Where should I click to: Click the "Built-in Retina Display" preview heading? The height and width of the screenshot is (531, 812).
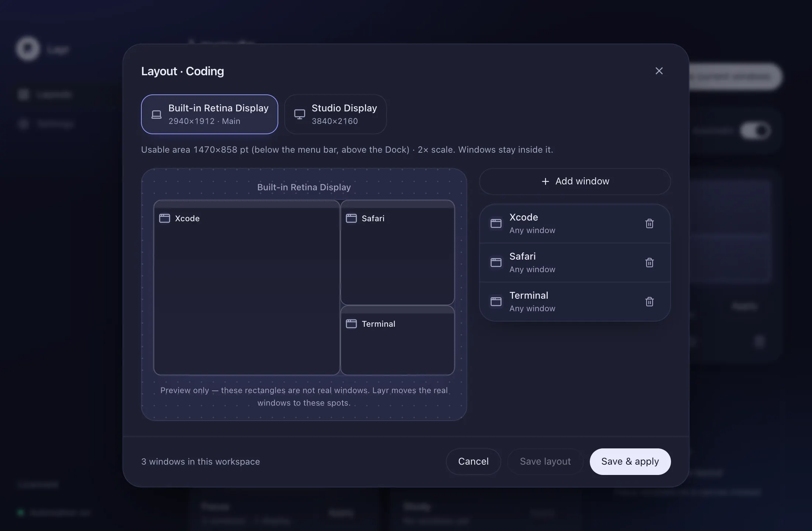click(304, 187)
